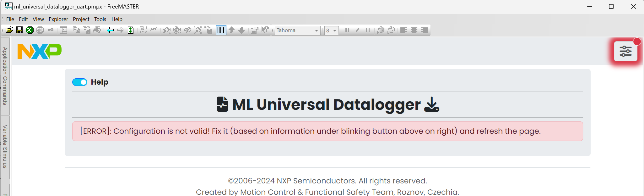644x196 pixels.
Task: Click the Copy special icon with disk
Action: (87, 30)
